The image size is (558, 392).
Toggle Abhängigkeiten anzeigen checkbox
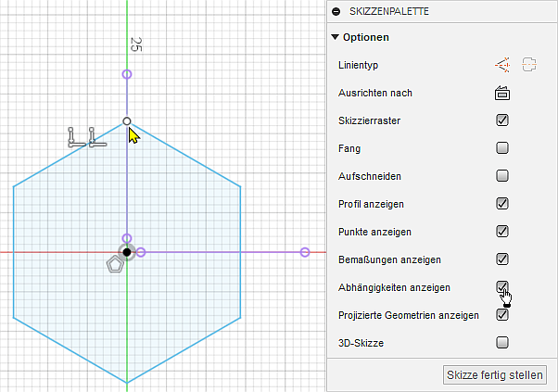[502, 286]
